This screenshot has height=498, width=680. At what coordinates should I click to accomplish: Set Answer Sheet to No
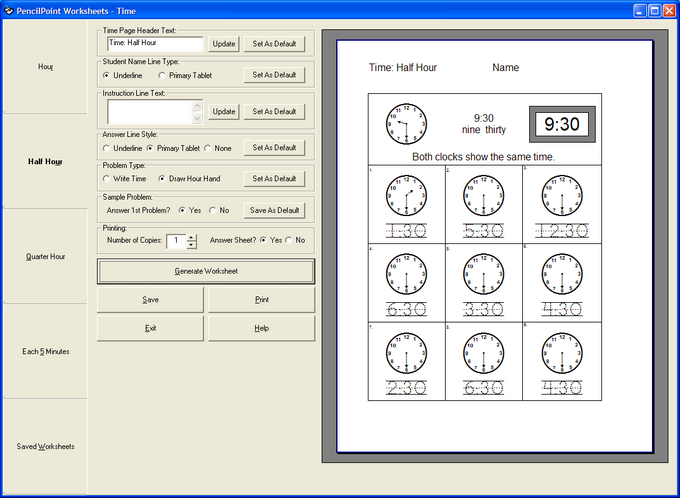288,240
